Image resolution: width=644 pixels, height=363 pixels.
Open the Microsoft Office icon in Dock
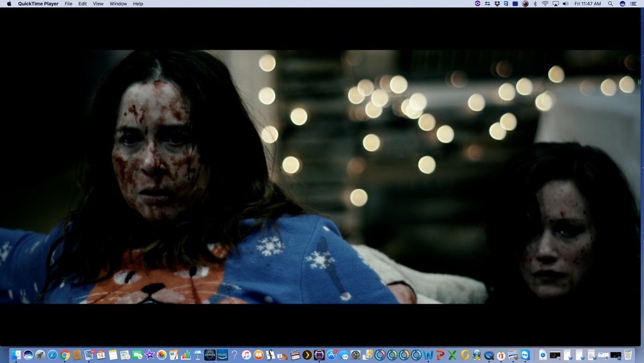pos(501,355)
